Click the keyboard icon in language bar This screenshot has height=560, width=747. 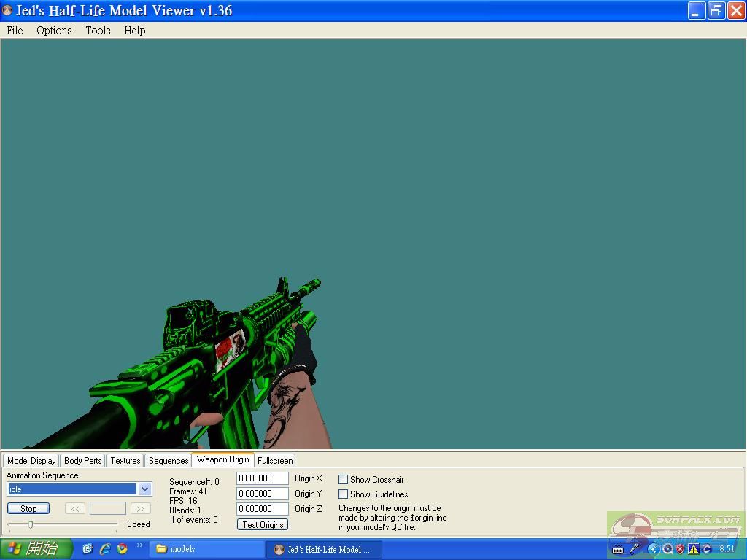tap(618, 550)
